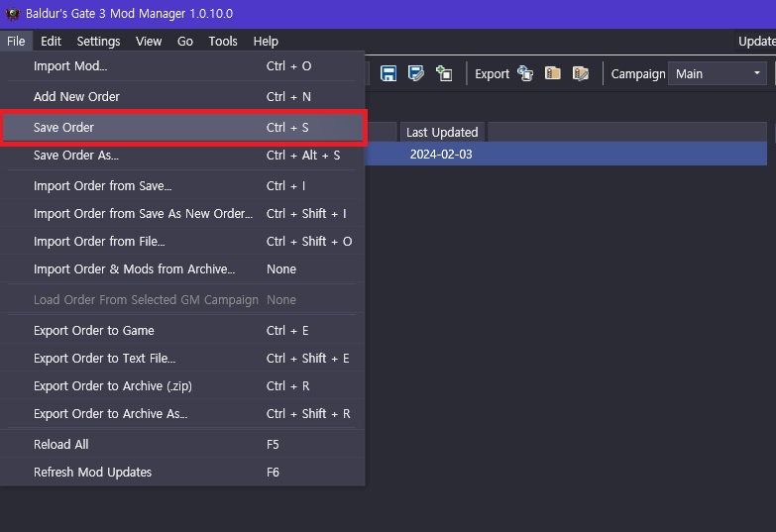The image size is (776, 532).
Task: Select Import Order from Save As New Order...
Action: [182, 213]
